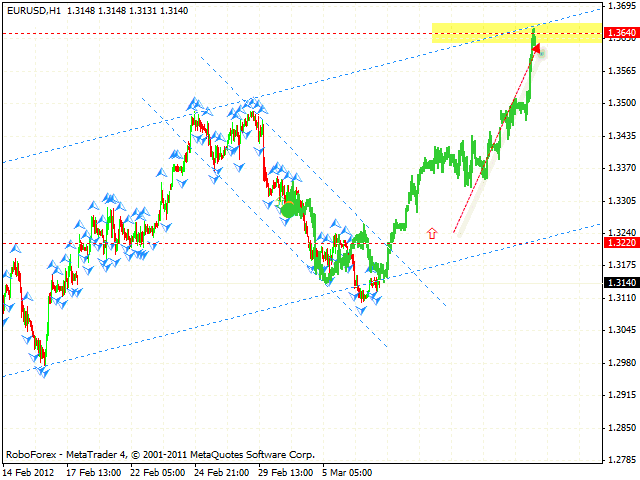Viewport: 640px width, 480px height.
Task: Select the red 1.3640 price level label
Action: click(x=618, y=34)
